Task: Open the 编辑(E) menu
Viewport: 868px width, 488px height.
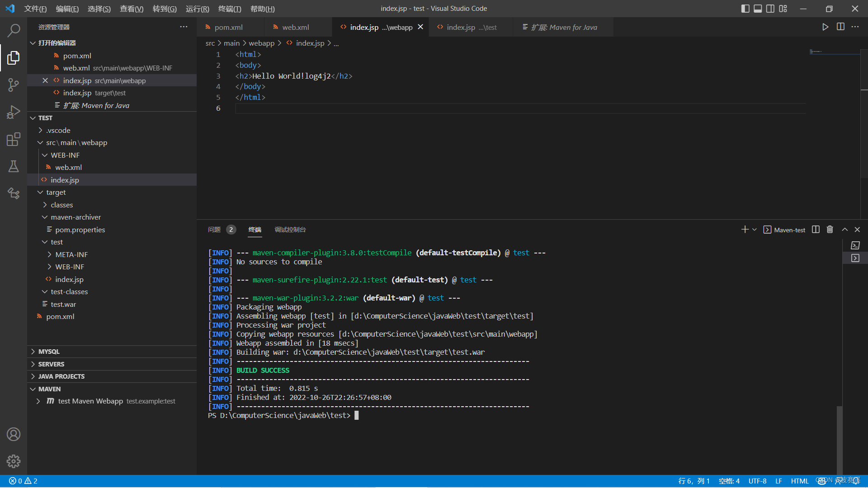Action: (67, 9)
